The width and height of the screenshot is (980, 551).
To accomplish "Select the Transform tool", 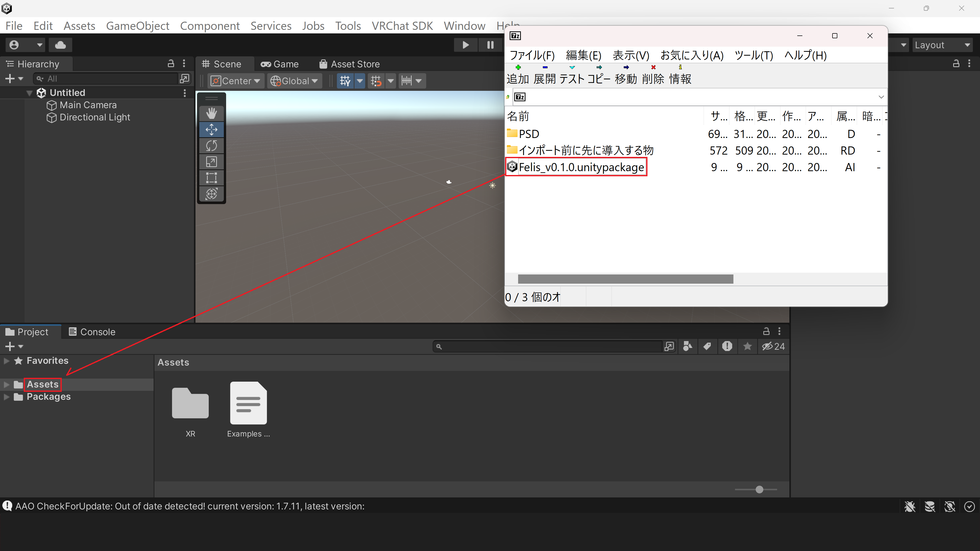I will pos(212,194).
